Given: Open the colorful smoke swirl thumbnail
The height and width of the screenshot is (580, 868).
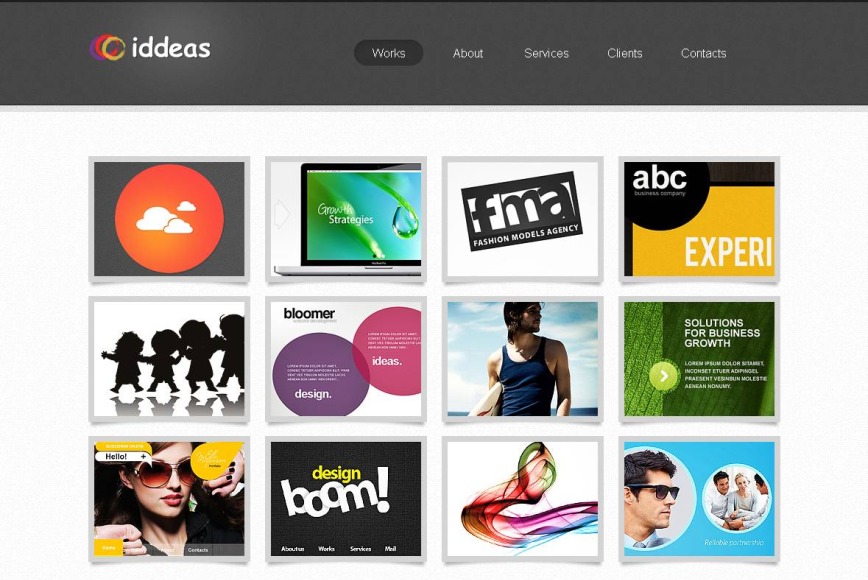Looking at the screenshot, I should click(521, 500).
